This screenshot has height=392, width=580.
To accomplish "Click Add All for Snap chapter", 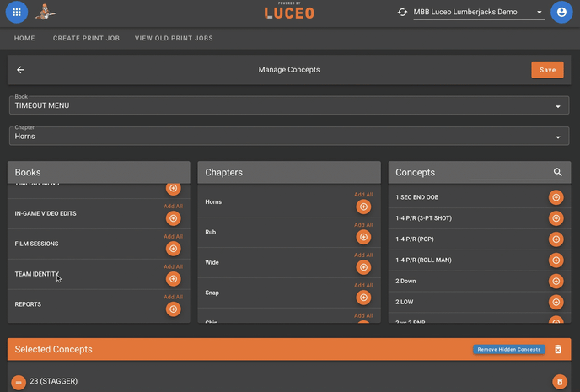I will tap(363, 286).
